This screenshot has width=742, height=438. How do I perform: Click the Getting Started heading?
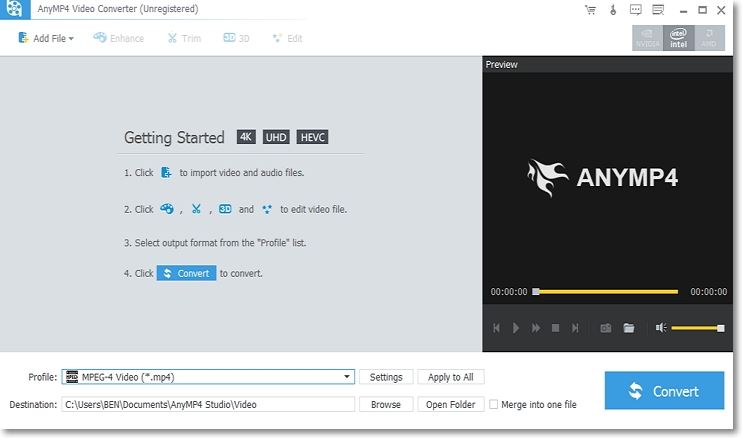coord(174,138)
